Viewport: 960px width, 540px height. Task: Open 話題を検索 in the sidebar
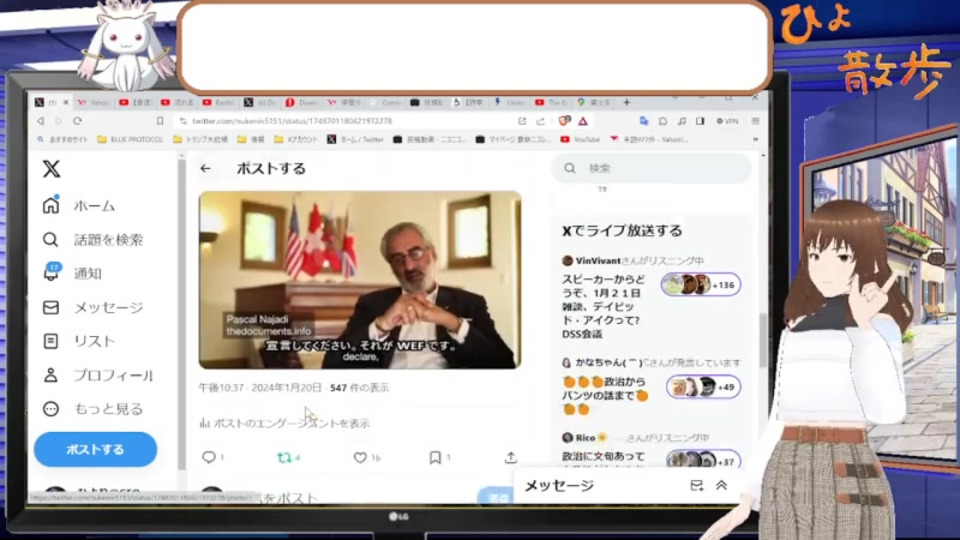(92, 239)
